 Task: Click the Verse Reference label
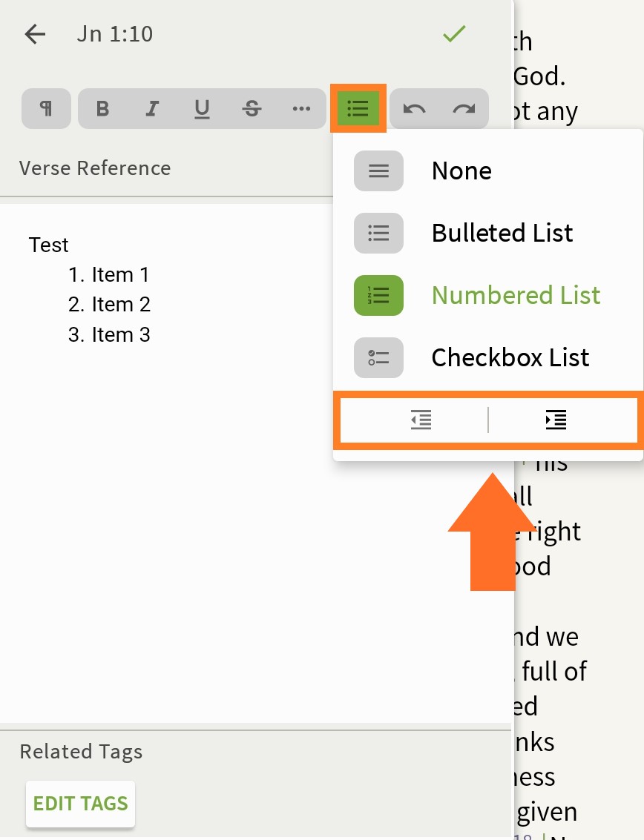point(95,168)
